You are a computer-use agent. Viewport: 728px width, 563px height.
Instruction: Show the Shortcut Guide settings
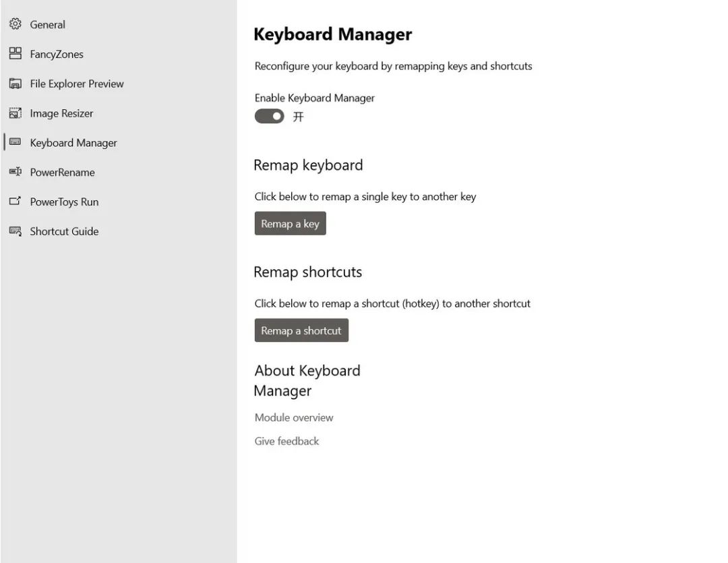point(64,232)
